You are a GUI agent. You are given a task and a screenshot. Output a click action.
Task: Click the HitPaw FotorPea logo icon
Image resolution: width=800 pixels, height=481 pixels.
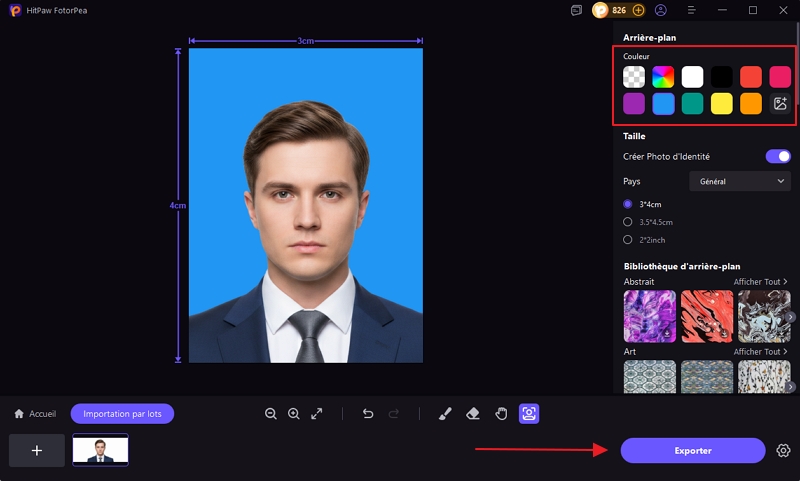(15, 10)
